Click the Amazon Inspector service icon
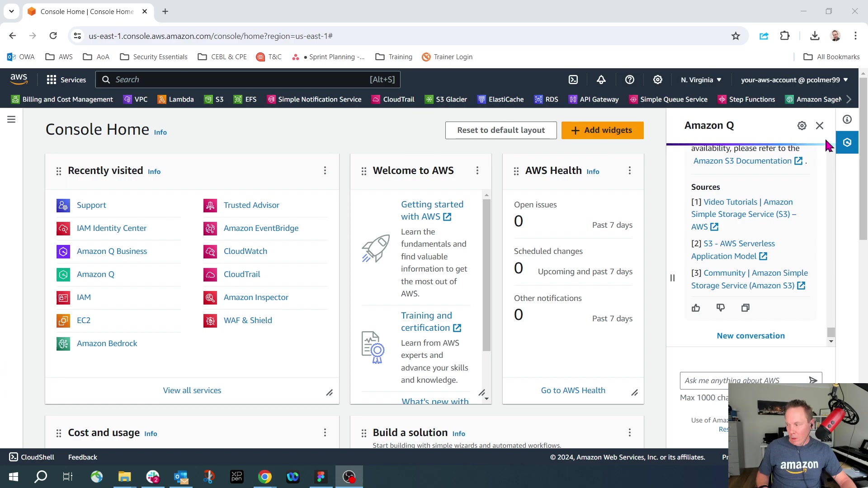The width and height of the screenshot is (868, 488). click(x=210, y=297)
